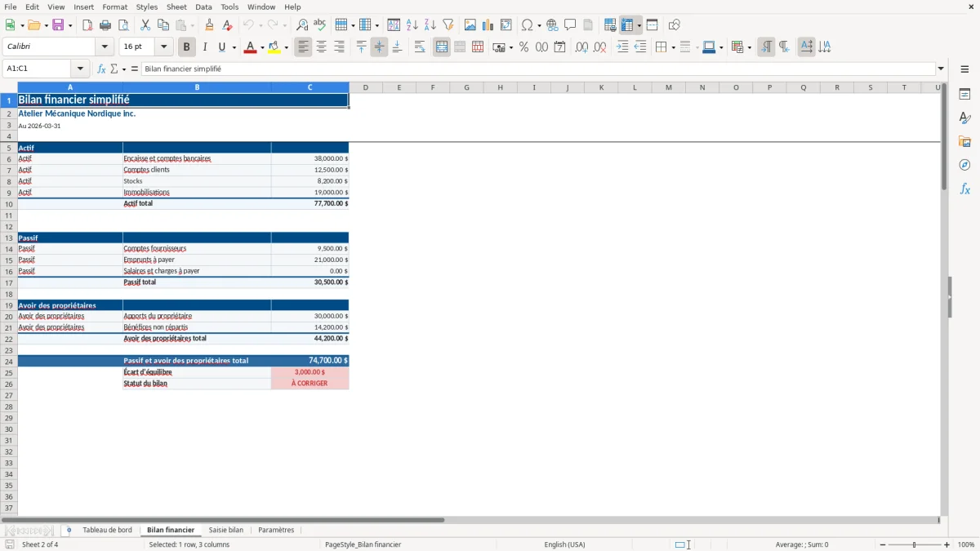
Task: Toggle Print Preview icon
Action: pyautogui.click(x=123, y=25)
